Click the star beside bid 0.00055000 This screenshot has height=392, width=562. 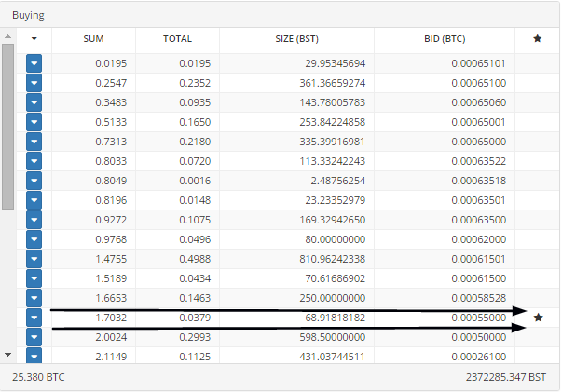pyautogui.click(x=538, y=318)
